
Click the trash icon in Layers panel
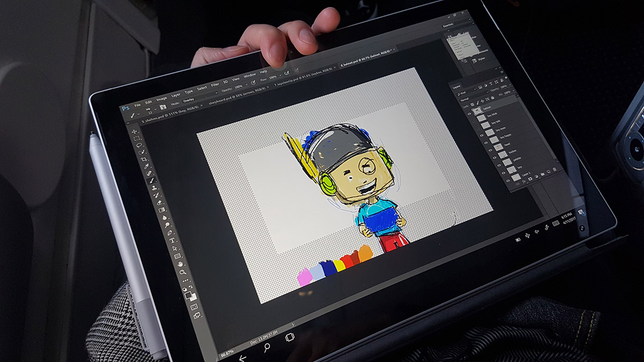point(554,169)
